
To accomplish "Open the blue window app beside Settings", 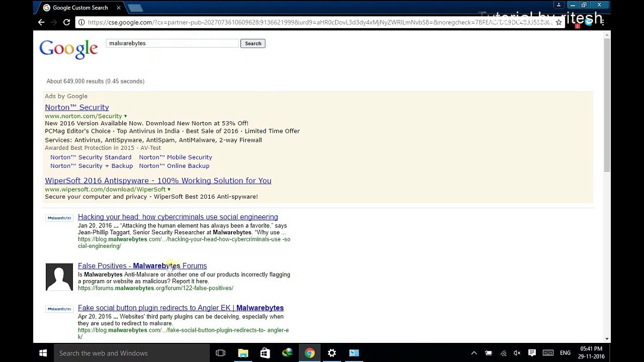I will click(x=354, y=353).
